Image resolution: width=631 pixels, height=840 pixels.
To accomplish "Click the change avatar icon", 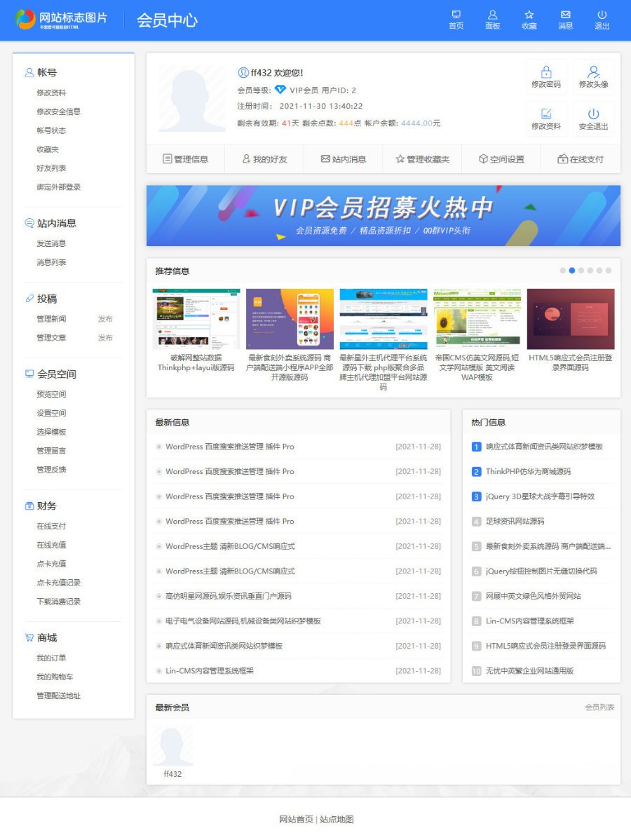I will click(x=593, y=72).
